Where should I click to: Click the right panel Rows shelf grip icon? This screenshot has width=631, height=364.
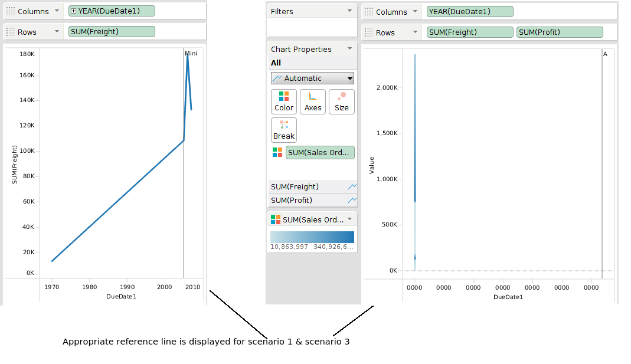point(368,32)
